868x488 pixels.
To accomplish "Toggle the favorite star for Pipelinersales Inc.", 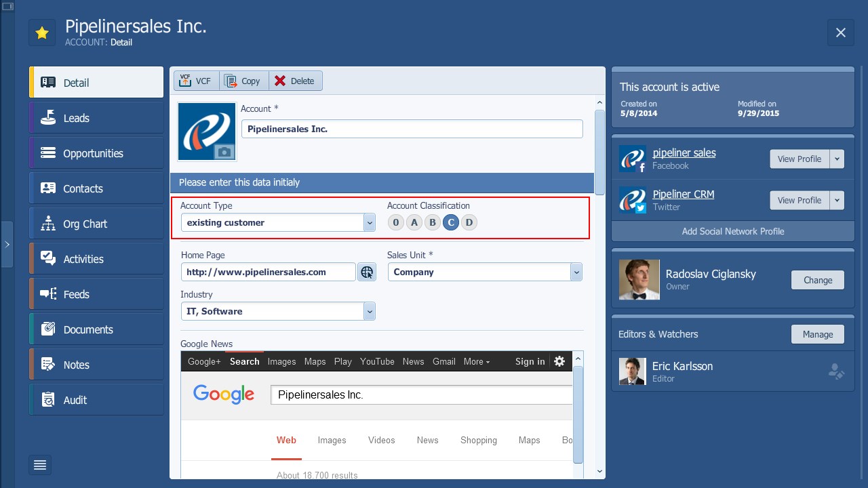I will (x=42, y=32).
